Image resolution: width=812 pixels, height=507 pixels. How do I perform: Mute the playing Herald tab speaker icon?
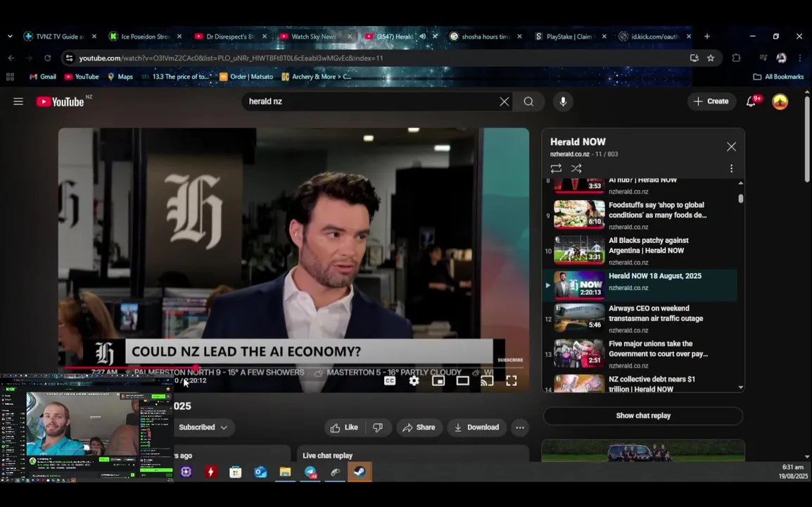423,37
